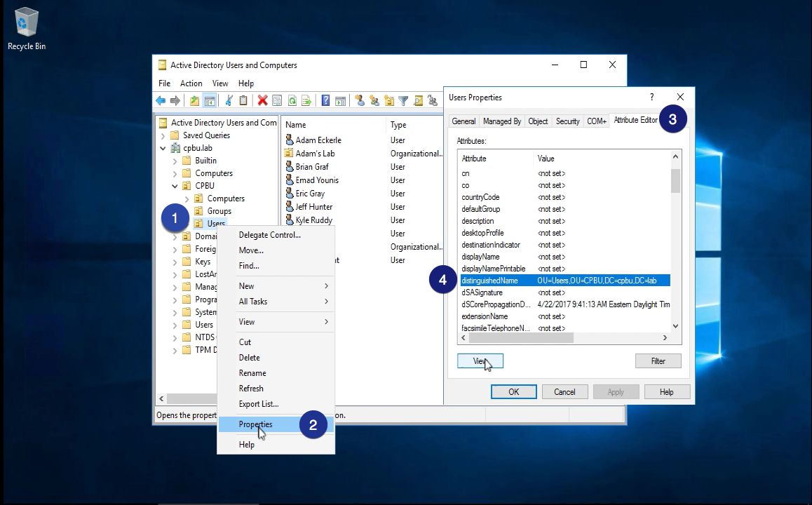Screen dimensions: 812x505
Task: Click the attribute list vertical scrollbar thumb
Action: tap(675, 180)
